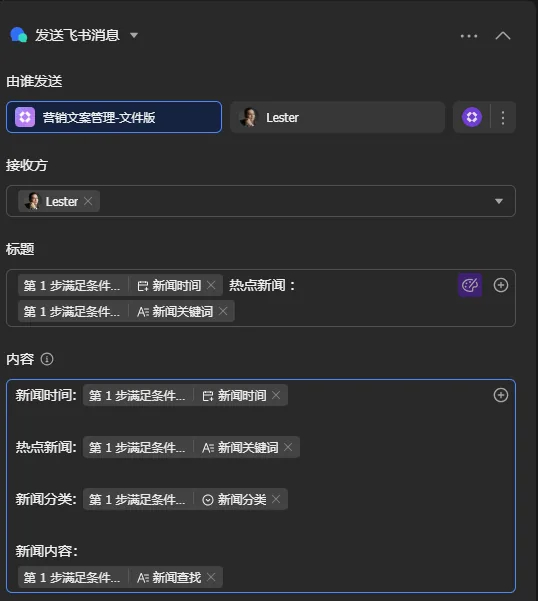Click 发送飞书消息 action title

[77, 35]
